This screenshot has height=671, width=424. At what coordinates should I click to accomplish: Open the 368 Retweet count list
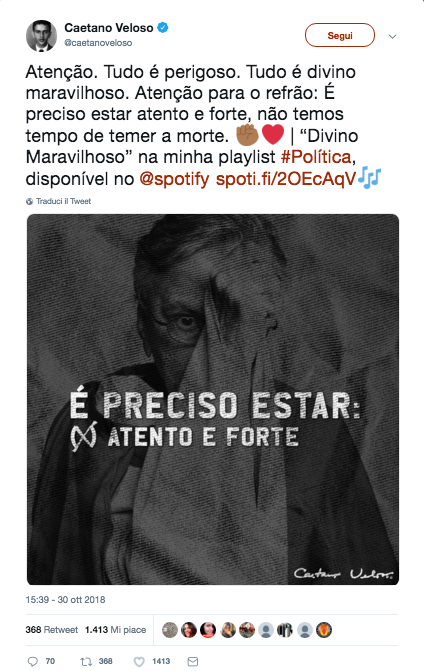point(52,630)
